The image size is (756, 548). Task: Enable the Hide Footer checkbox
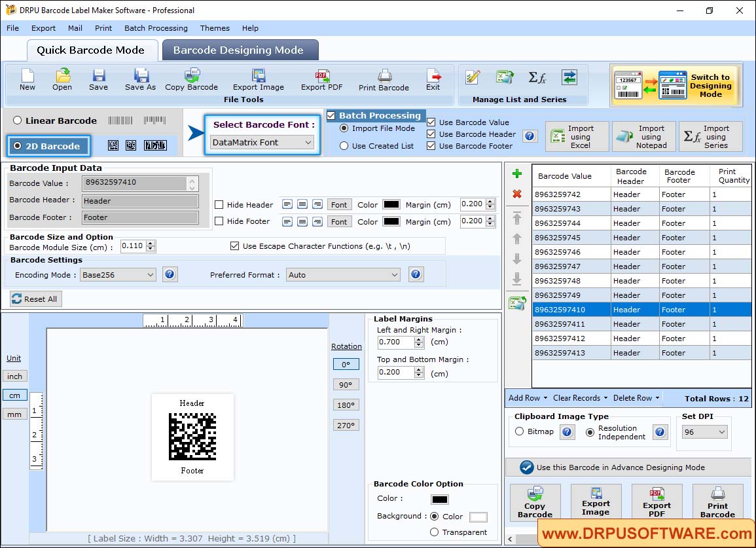[219, 221]
